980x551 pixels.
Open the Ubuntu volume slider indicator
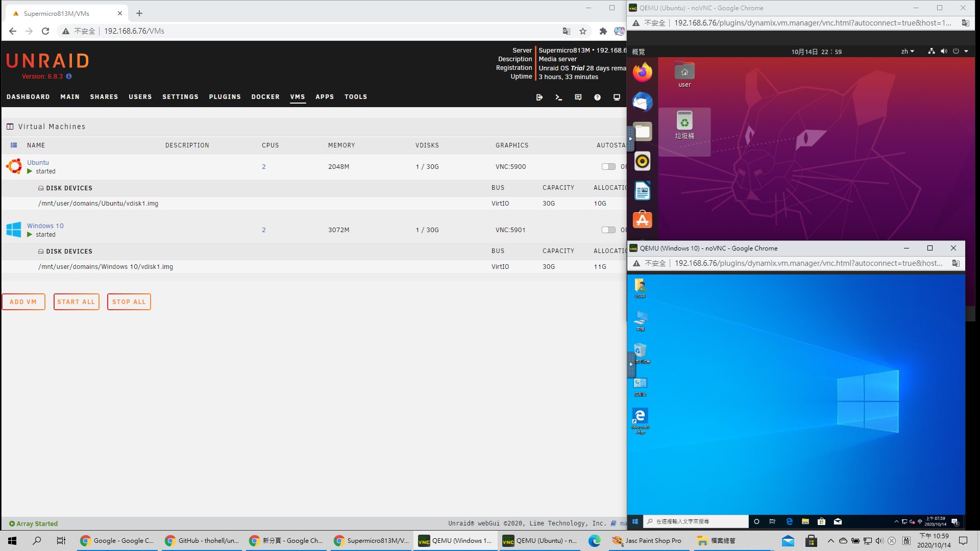click(944, 52)
